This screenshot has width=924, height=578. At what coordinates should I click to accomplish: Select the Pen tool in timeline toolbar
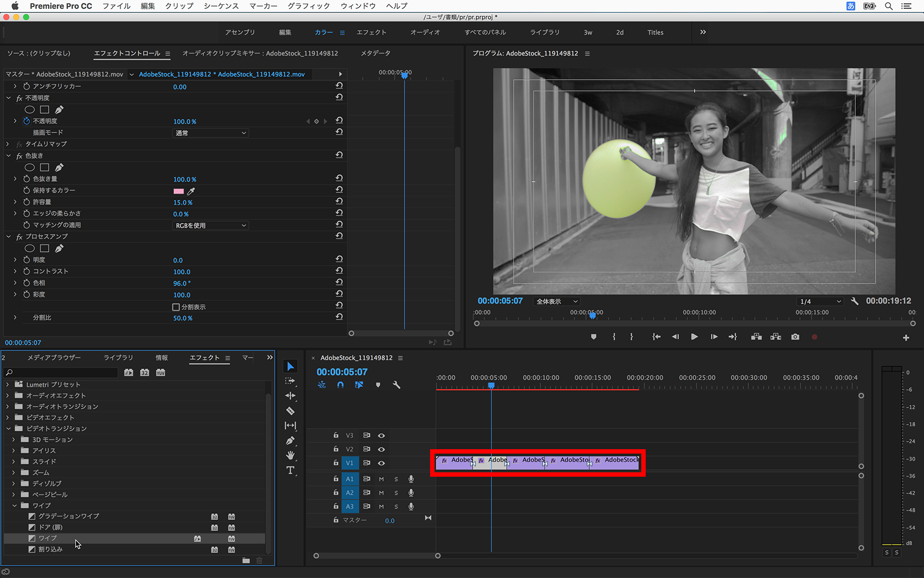click(290, 440)
